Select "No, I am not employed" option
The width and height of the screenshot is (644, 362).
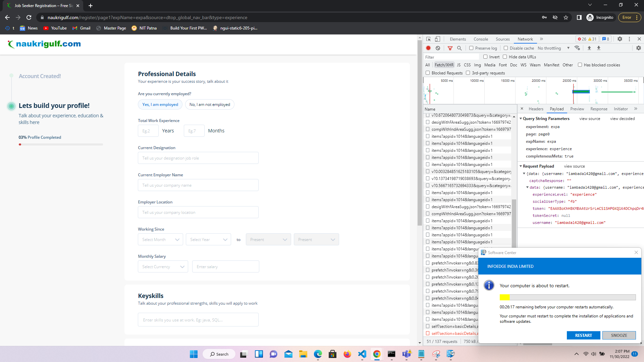[210, 105]
